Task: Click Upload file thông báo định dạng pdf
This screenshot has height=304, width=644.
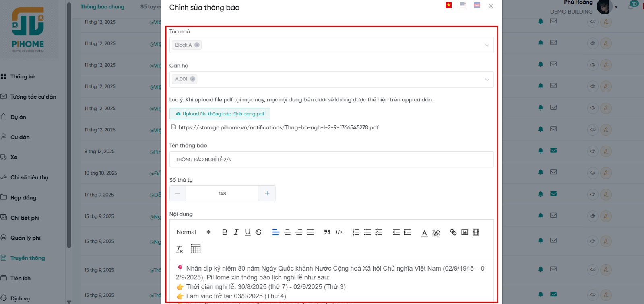Action: point(220,114)
